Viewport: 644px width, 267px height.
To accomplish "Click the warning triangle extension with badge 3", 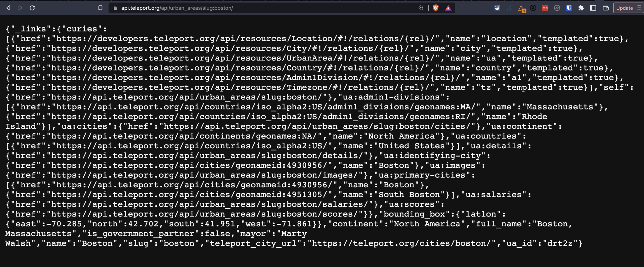I will pos(521,9).
